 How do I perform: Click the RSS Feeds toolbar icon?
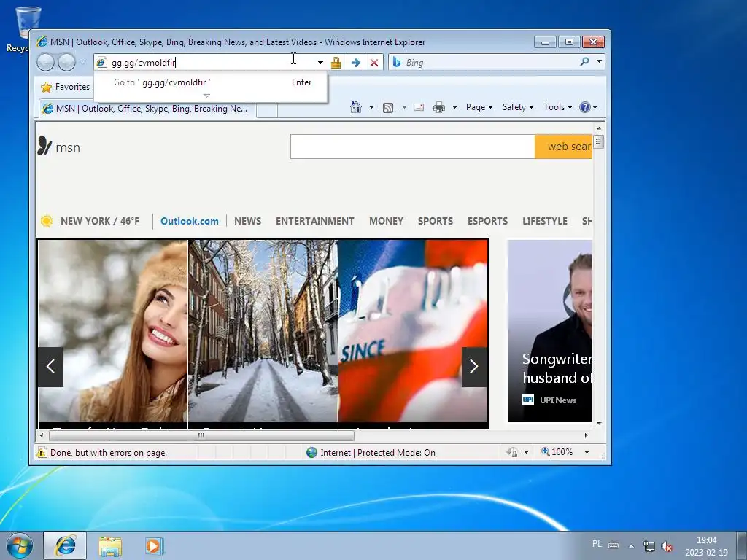tap(388, 108)
